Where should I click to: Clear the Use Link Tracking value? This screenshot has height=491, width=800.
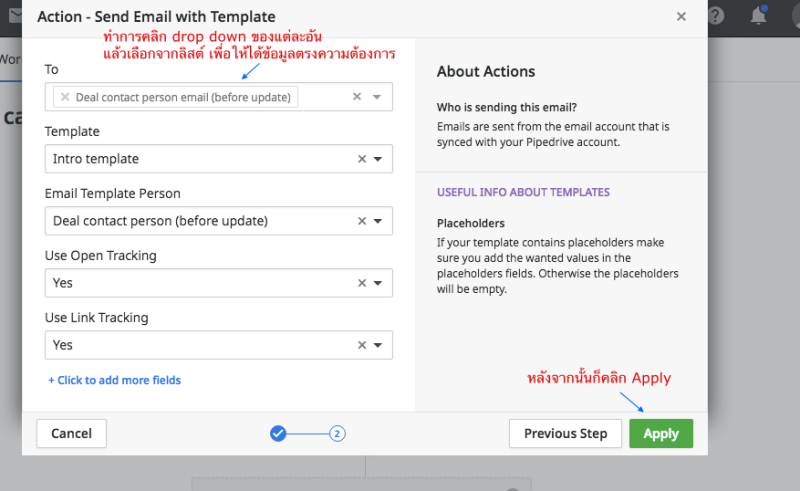tap(362, 345)
